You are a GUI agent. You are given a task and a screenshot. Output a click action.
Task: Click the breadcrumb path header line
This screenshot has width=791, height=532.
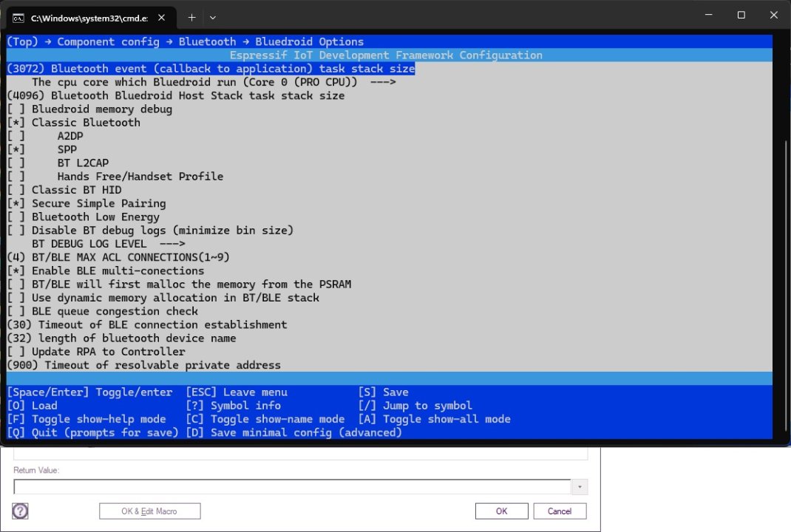tap(185, 42)
